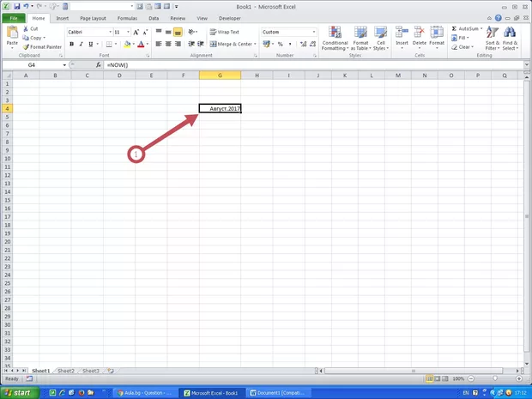Click the Windows start button
The image size is (532, 399).
(20, 393)
